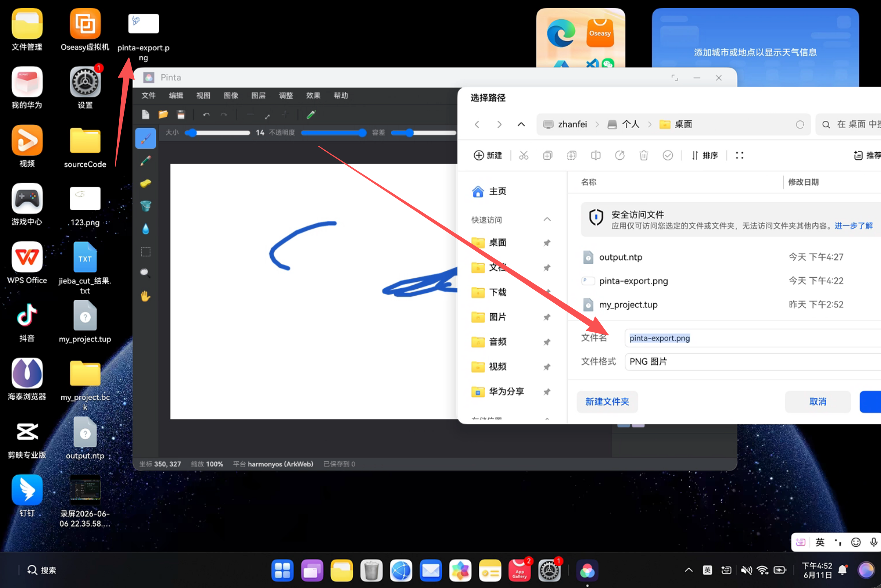
Task: Click the 新建 button in the dialog toolbar
Action: click(x=488, y=156)
